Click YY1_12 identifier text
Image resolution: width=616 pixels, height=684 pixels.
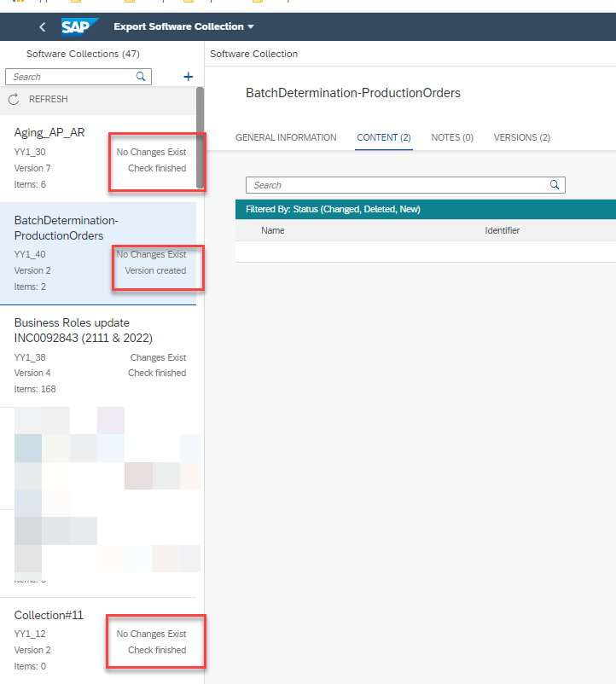click(30, 634)
